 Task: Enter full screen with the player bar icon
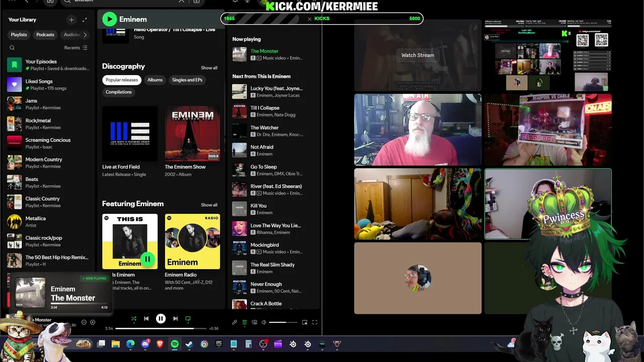pyautogui.click(x=315, y=322)
